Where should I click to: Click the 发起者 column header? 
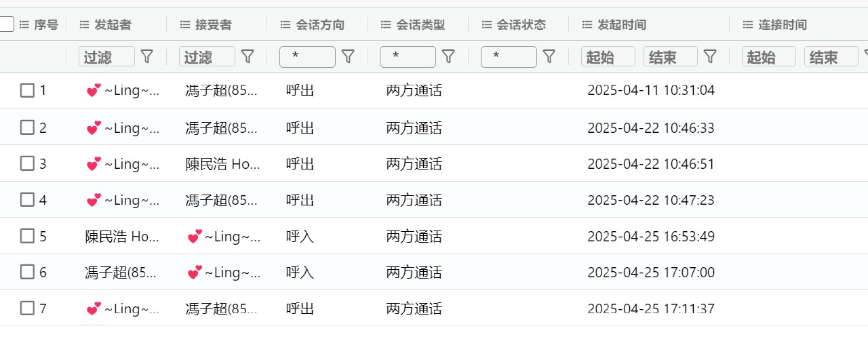coord(113,25)
